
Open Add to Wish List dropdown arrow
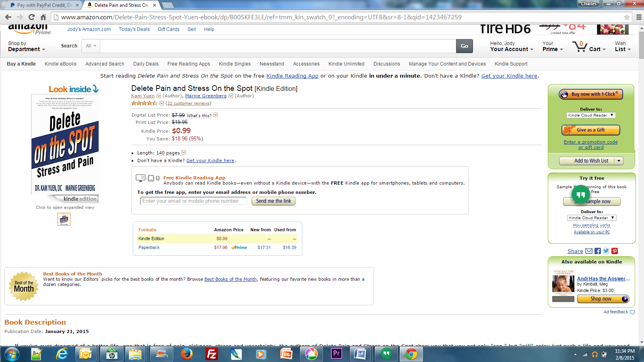pos(619,161)
